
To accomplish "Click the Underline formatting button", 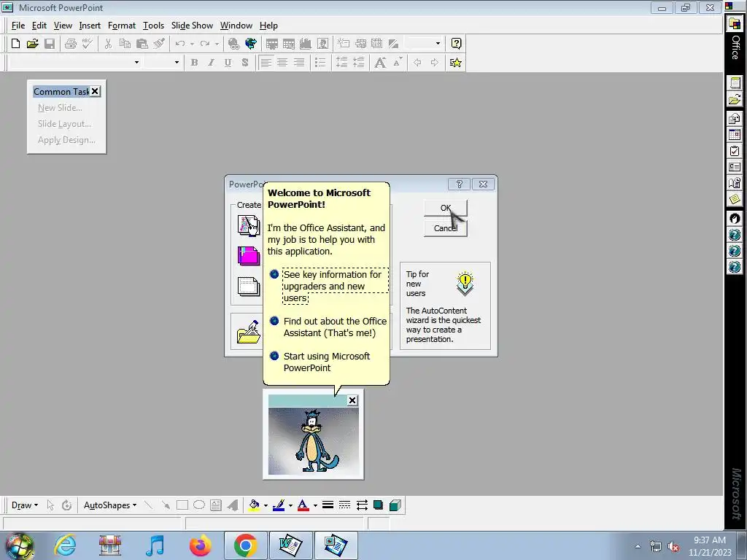I will (x=228, y=63).
